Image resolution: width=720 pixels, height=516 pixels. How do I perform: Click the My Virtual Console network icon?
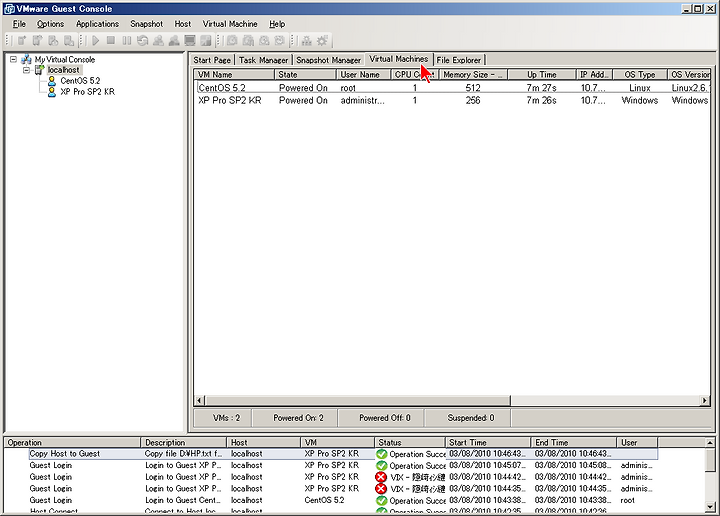[26, 59]
